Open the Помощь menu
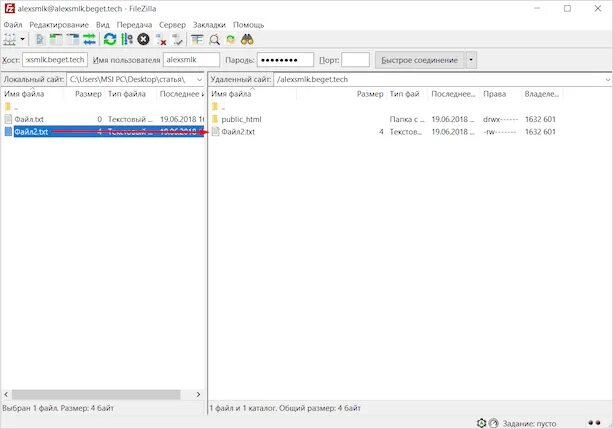The image size is (613, 429). (249, 25)
